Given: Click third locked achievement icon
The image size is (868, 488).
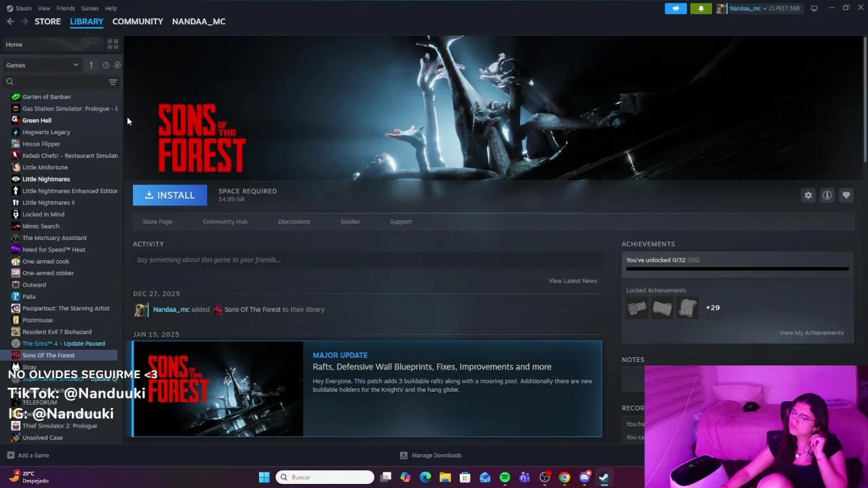Looking at the screenshot, I should (687, 308).
